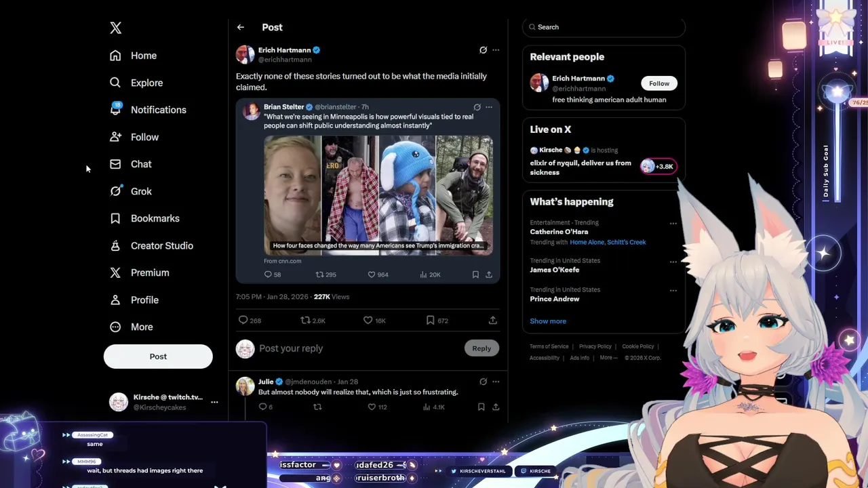
Task: Like the main post with 16K likes
Action: pos(368,320)
